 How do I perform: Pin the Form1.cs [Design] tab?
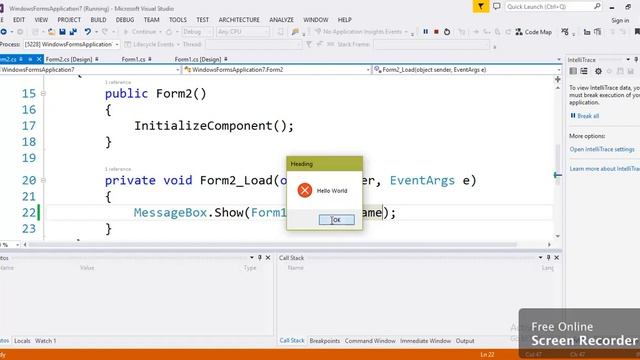pyautogui.click(x=226, y=59)
